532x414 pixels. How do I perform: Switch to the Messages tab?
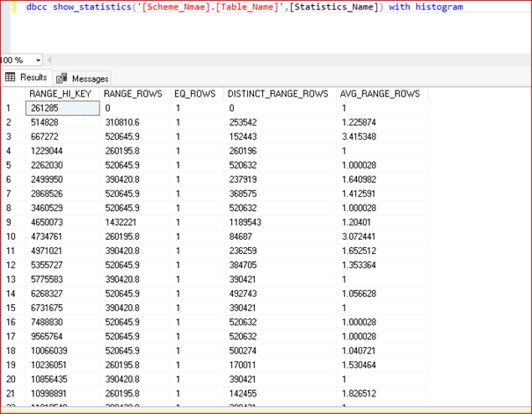click(89, 78)
